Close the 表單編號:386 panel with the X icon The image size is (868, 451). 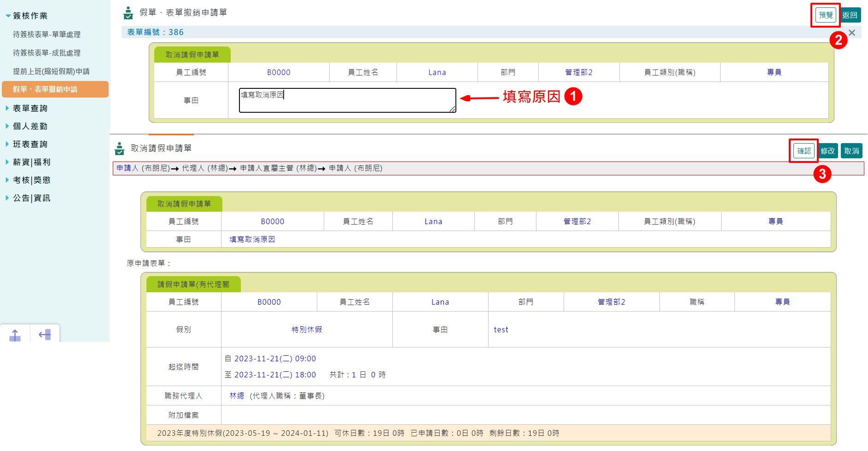(x=851, y=32)
